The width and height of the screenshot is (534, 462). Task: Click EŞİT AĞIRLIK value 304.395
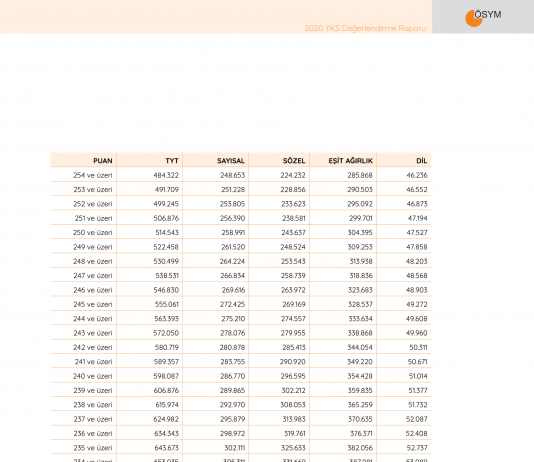[360, 233]
